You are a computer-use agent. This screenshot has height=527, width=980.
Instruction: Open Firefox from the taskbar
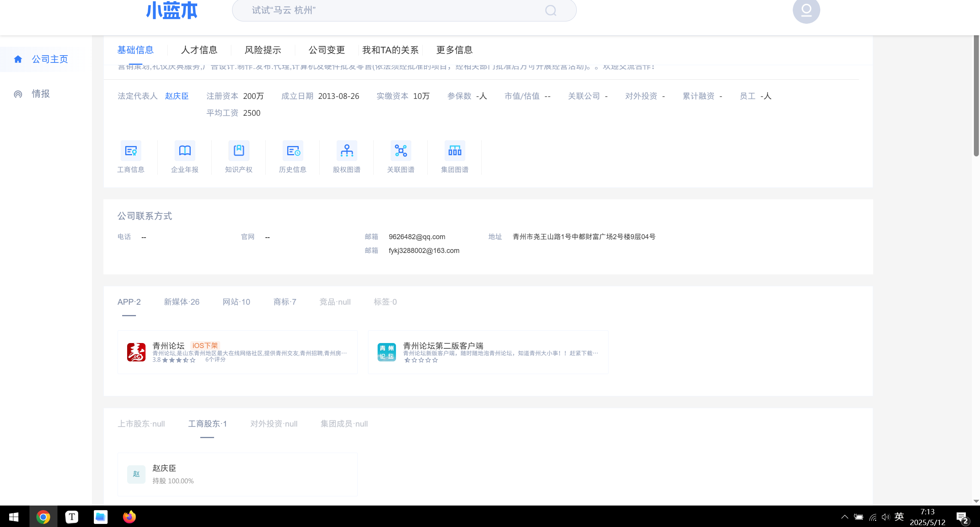(x=129, y=517)
